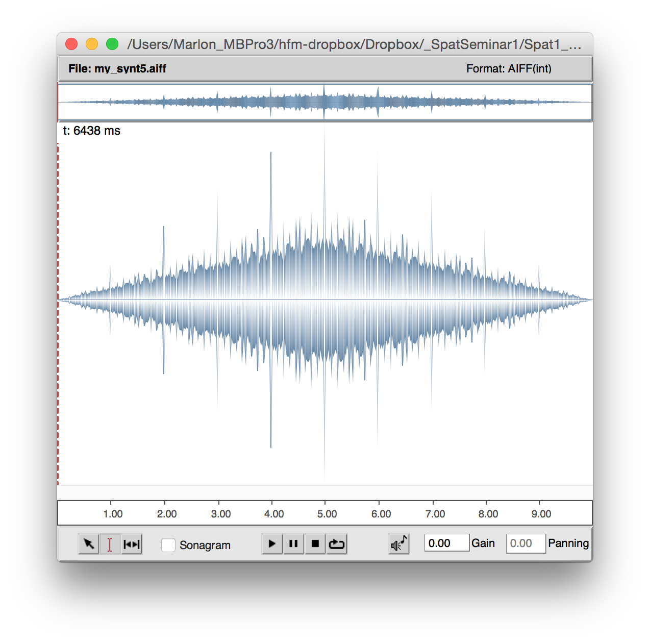Click the 1.00 mark on time ruler
This screenshot has width=650, height=644.
[x=113, y=514]
